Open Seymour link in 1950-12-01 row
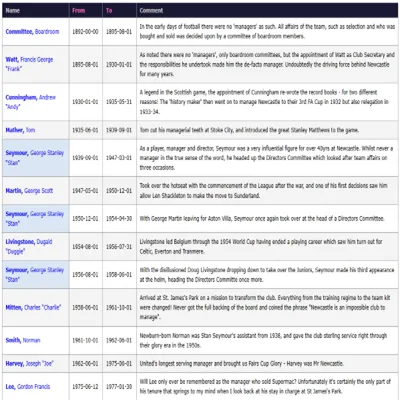The image size is (400, 400). [35, 219]
